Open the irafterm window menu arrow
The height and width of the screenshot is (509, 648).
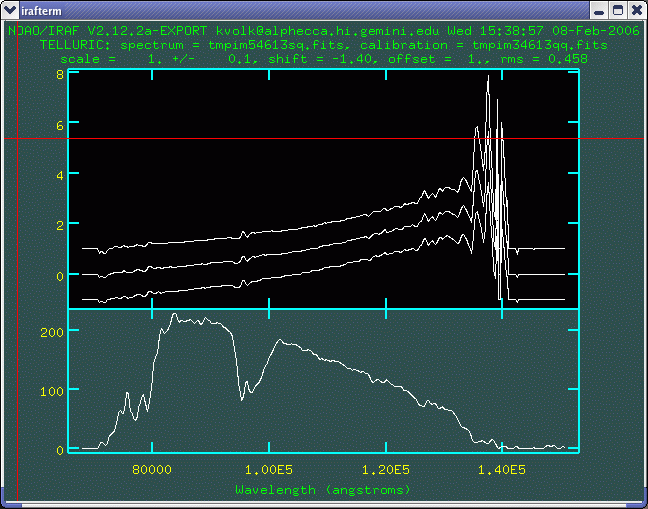(x=9, y=10)
